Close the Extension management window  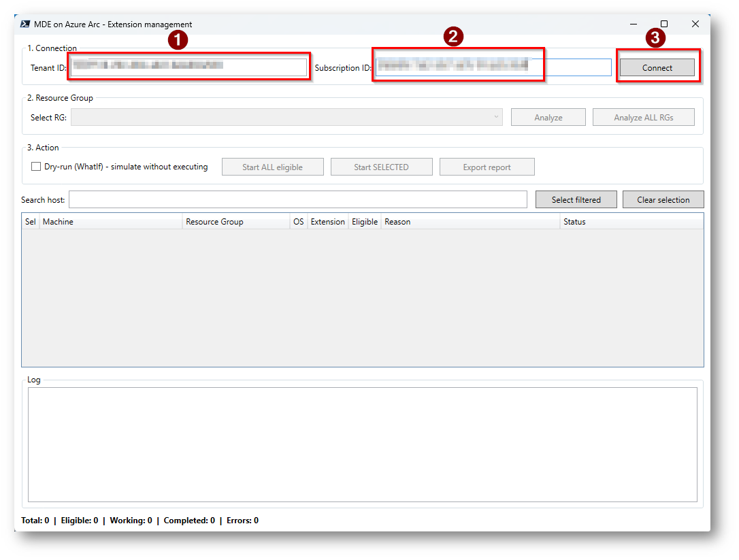(695, 24)
